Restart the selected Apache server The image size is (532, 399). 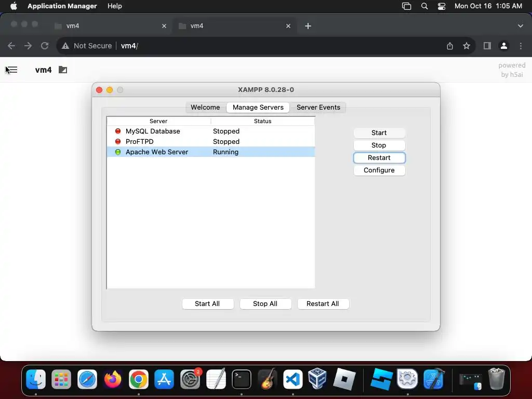click(379, 158)
